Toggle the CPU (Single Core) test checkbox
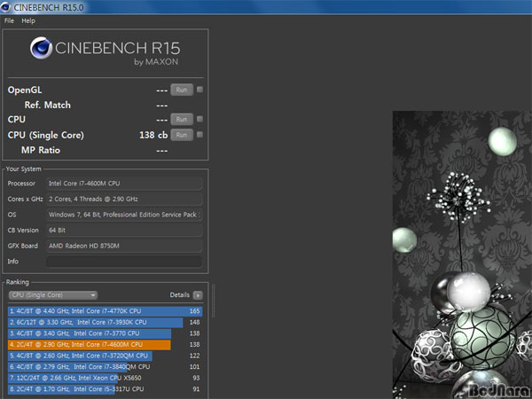 click(199, 135)
